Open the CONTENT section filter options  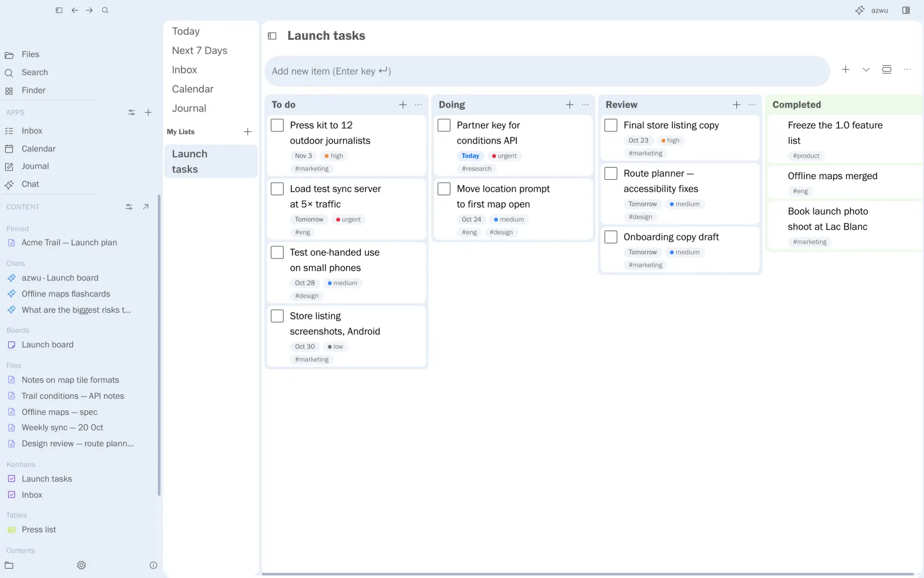coord(129,207)
